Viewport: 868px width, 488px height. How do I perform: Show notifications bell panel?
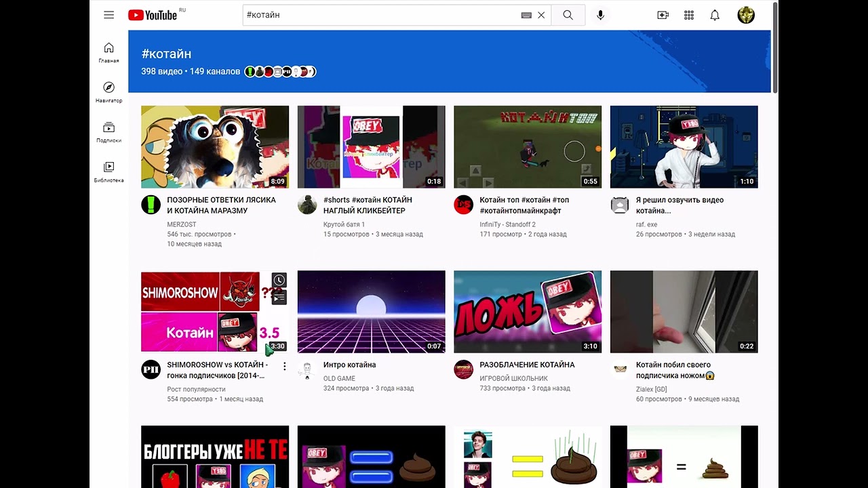point(715,15)
